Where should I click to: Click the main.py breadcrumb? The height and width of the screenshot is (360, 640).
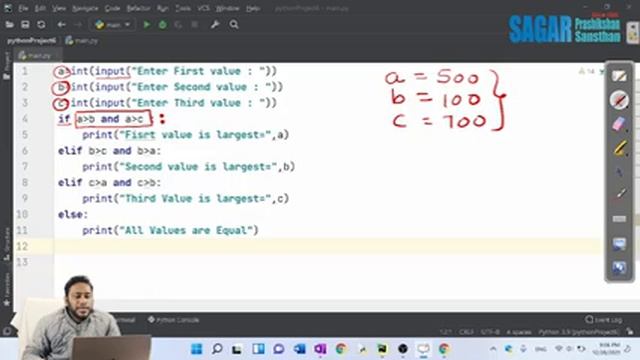[x=82, y=40]
